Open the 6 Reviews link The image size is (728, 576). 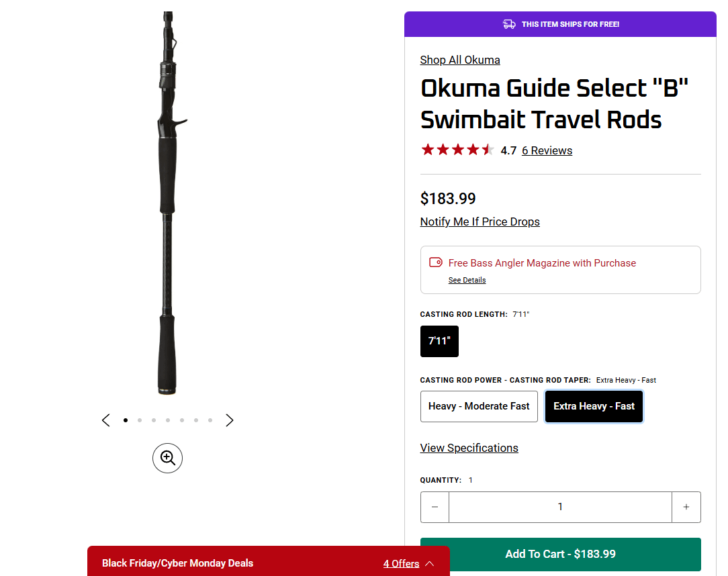point(547,150)
